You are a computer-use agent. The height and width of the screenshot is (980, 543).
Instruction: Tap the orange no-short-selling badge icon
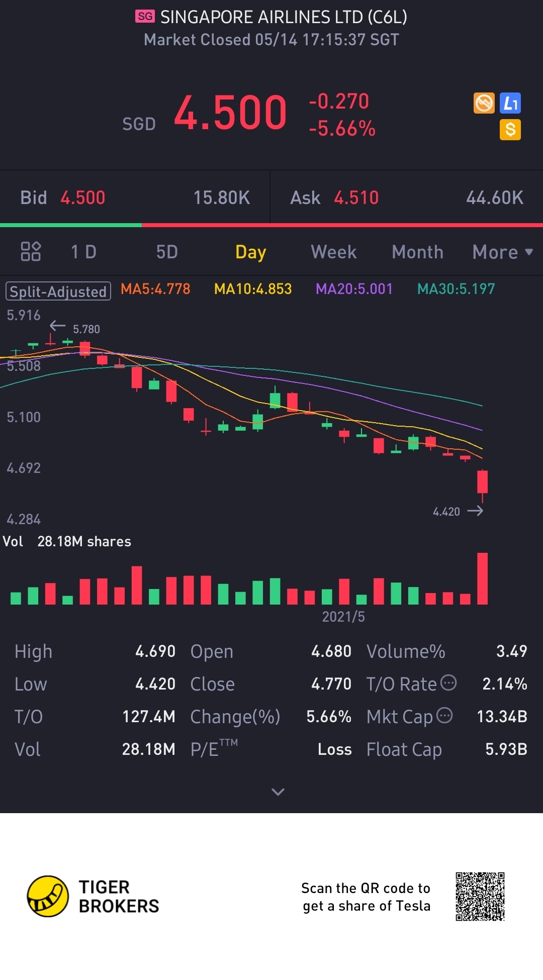coord(484,104)
